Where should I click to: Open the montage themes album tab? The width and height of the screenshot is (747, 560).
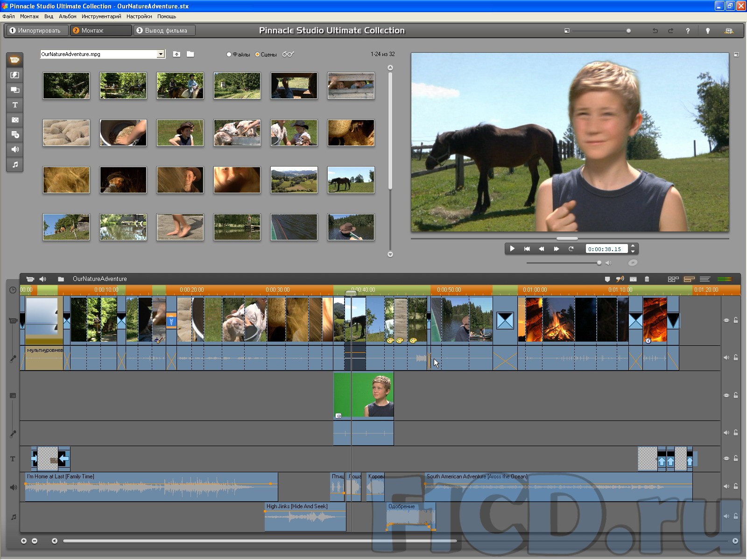pyautogui.click(x=15, y=90)
